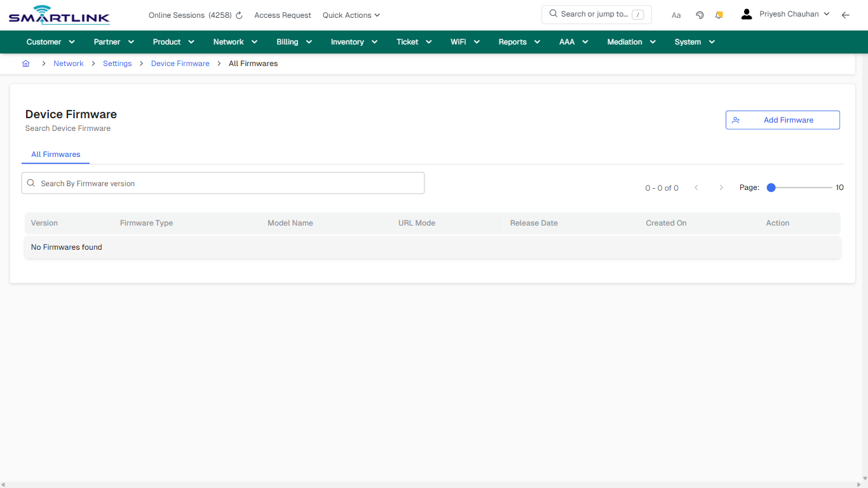Open the Device Firmware breadcrumb link

pos(180,63)
